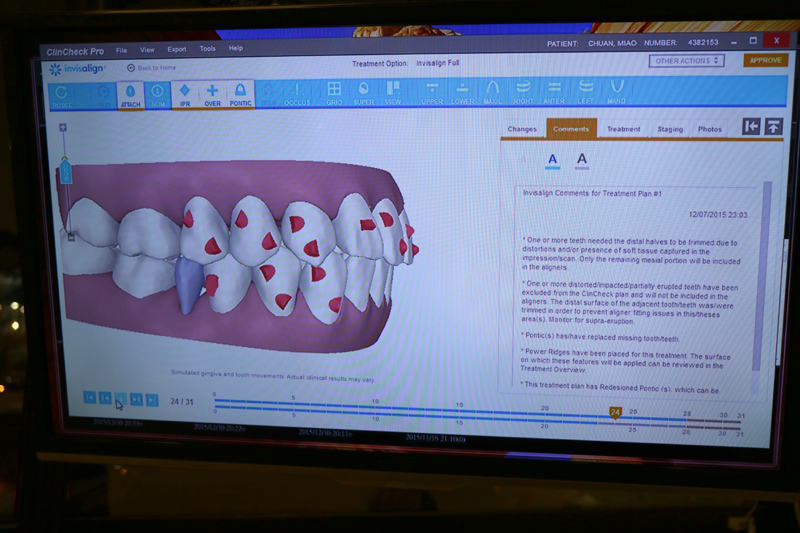The width and height of the screenshot is (800, 533).
Task: Switch to the ANTER anterior view
Action: [554, 93]
